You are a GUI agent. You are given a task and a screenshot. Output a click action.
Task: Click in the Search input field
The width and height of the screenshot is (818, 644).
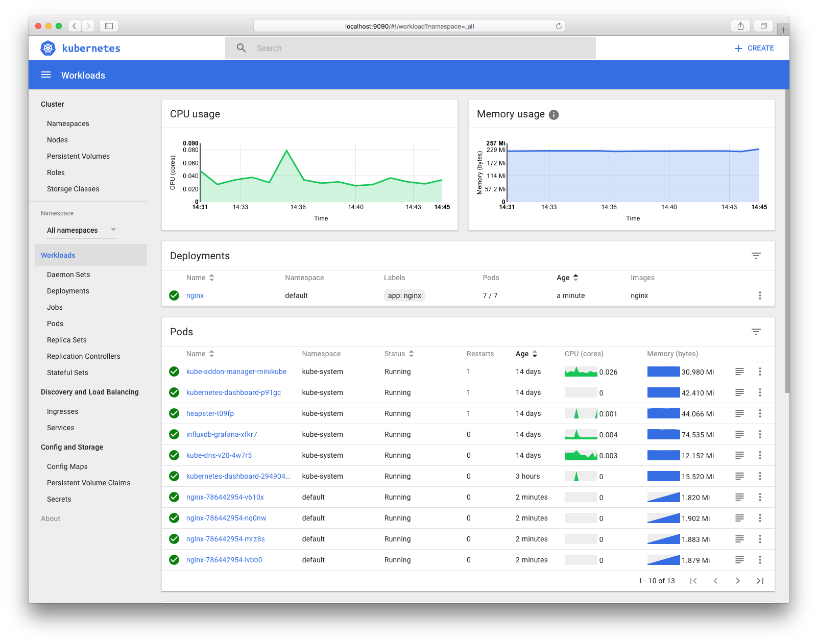[x=411, y=48]
